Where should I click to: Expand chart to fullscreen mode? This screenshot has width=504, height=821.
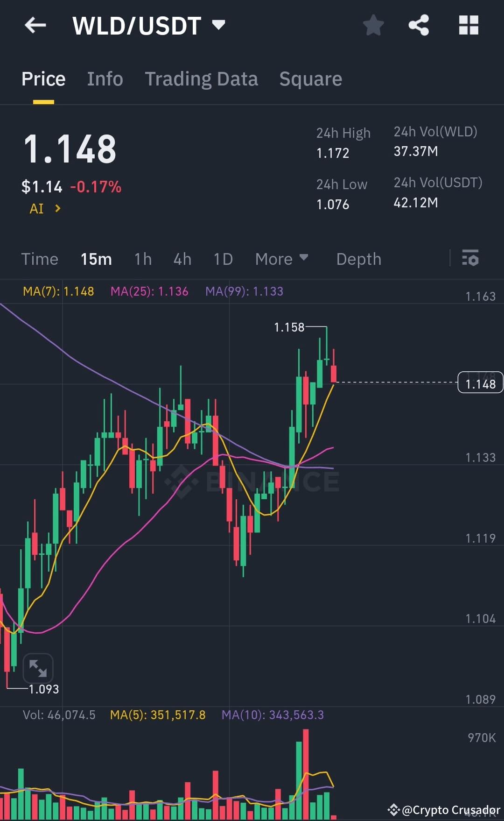coord(39,669)
